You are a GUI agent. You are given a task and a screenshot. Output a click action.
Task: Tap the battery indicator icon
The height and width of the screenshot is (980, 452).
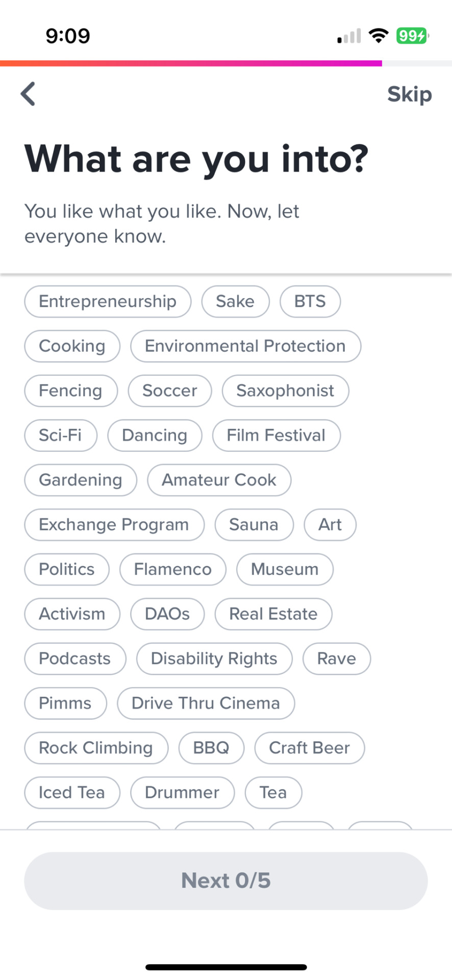[x=413, y=36]
